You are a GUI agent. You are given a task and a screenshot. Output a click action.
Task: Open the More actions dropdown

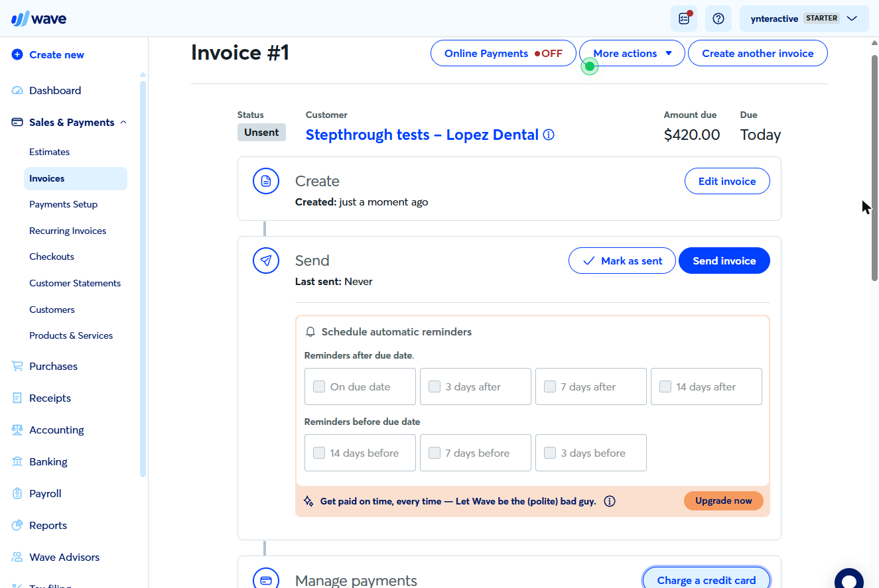[632, 54]
